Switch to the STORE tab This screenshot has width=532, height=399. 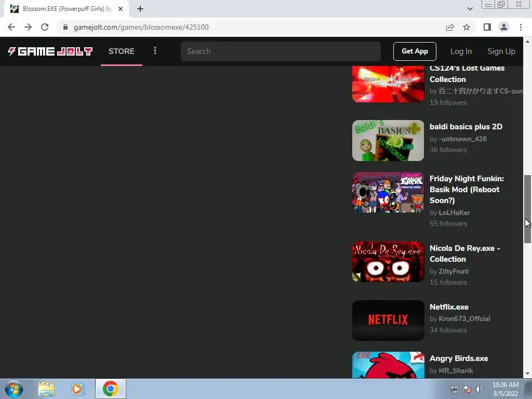(122, 51)
